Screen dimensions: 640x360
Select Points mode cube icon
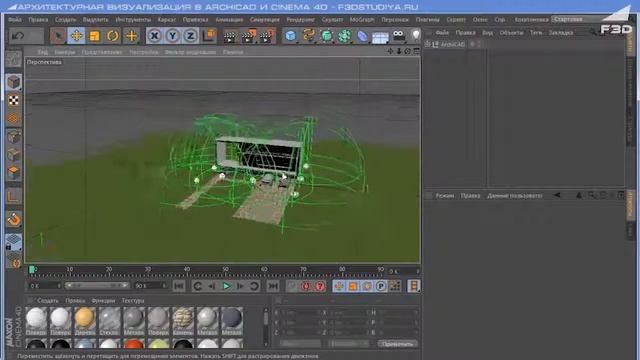click(13, 137)
